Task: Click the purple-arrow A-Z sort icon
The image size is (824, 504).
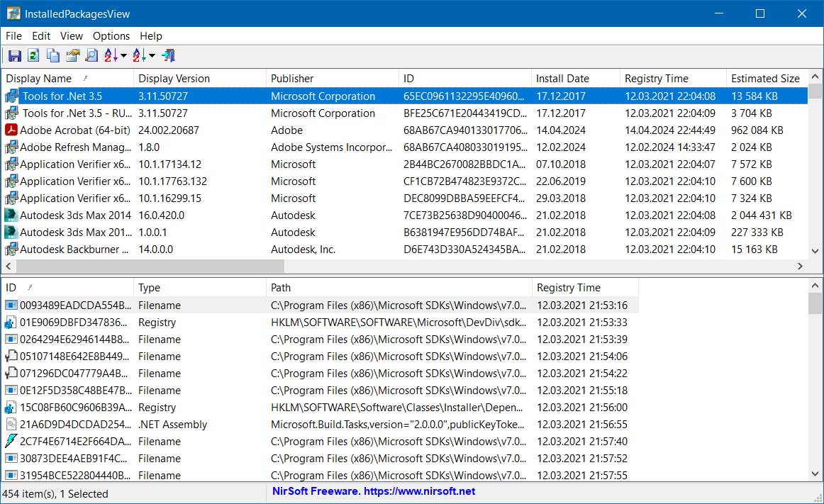Action: point(111,55)
